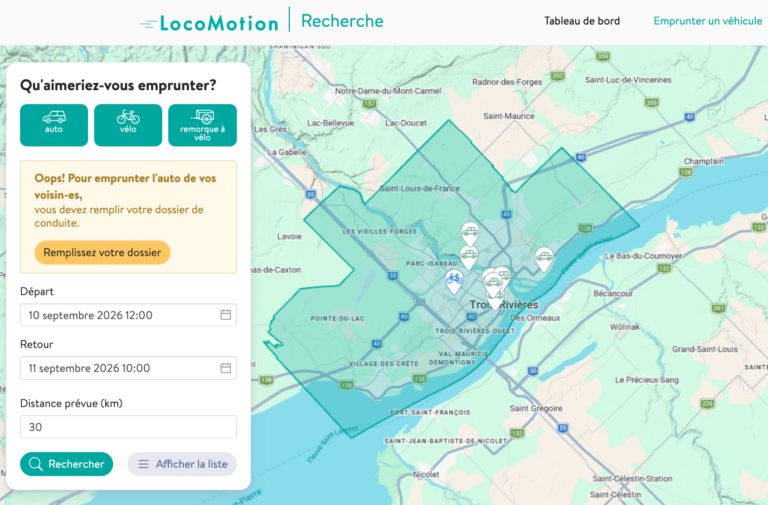The width and height of the screenshot is (768, 505).
Task: Click the LocoMotion logo
Action: click(209, 23)
